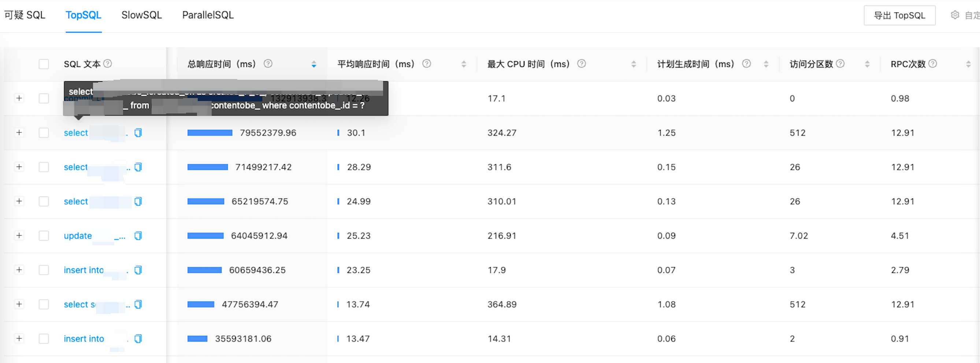Click average response time 30.1 cell
This screenshot has width=980, height=363.
pos(356,133)
